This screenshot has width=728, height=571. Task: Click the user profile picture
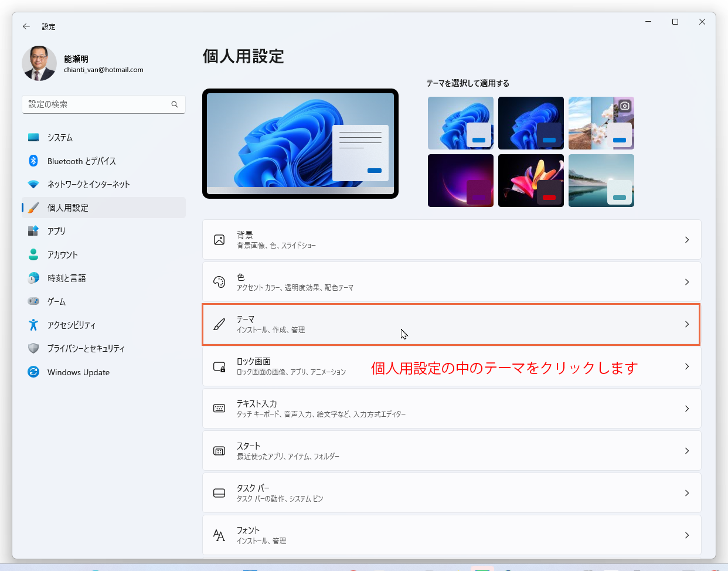[x=39, y=63]
